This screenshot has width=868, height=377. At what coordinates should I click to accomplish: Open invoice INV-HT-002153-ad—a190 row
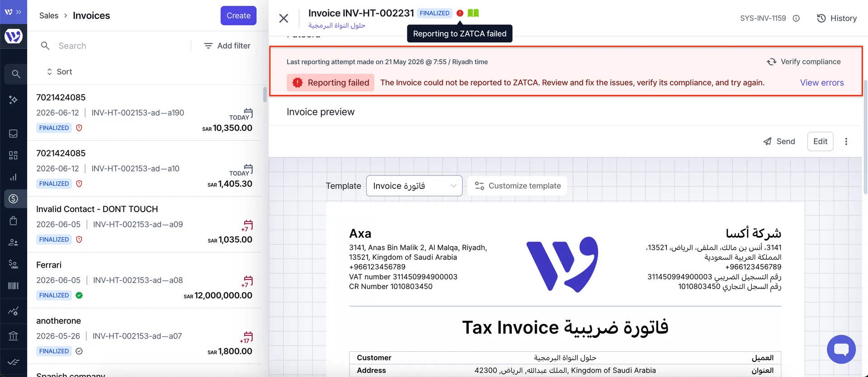coord(144,113)
